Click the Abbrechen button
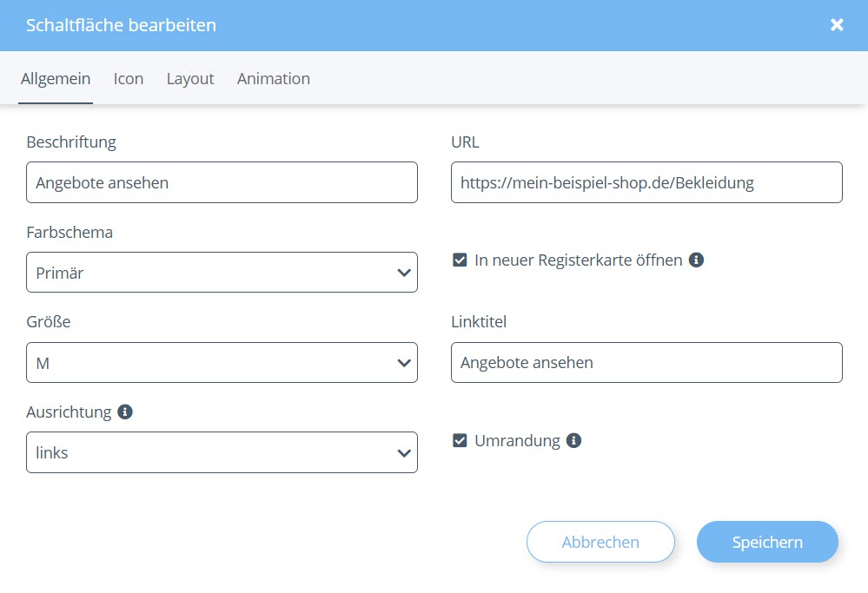Image resolution: width=868 pixels, height=593 pixels. point(600,542)
